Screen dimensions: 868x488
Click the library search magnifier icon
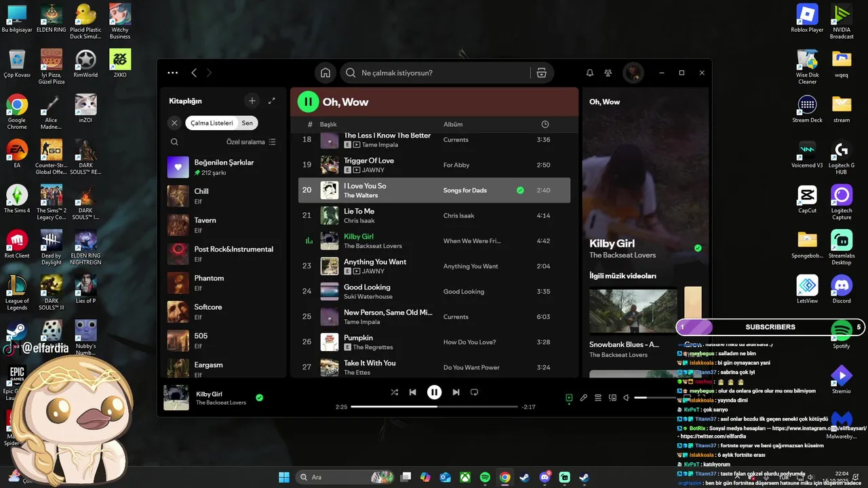pyautogui.click(x=174, y=142)
